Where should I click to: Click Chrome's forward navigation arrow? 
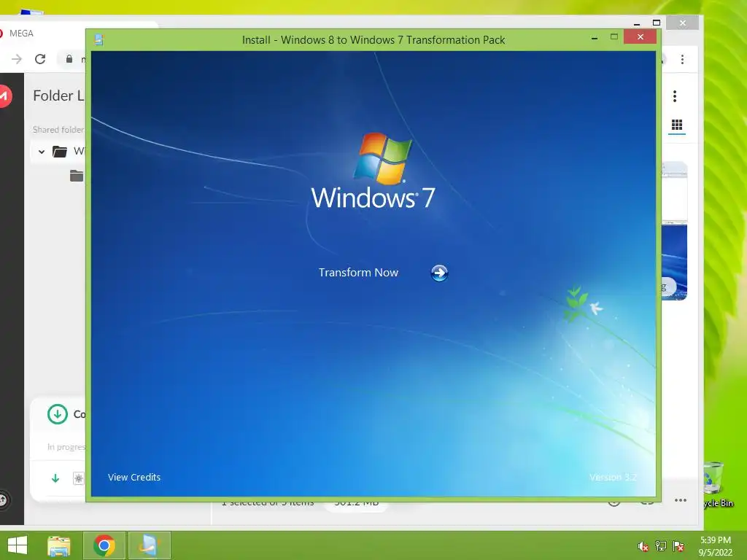tap(17, 59)
